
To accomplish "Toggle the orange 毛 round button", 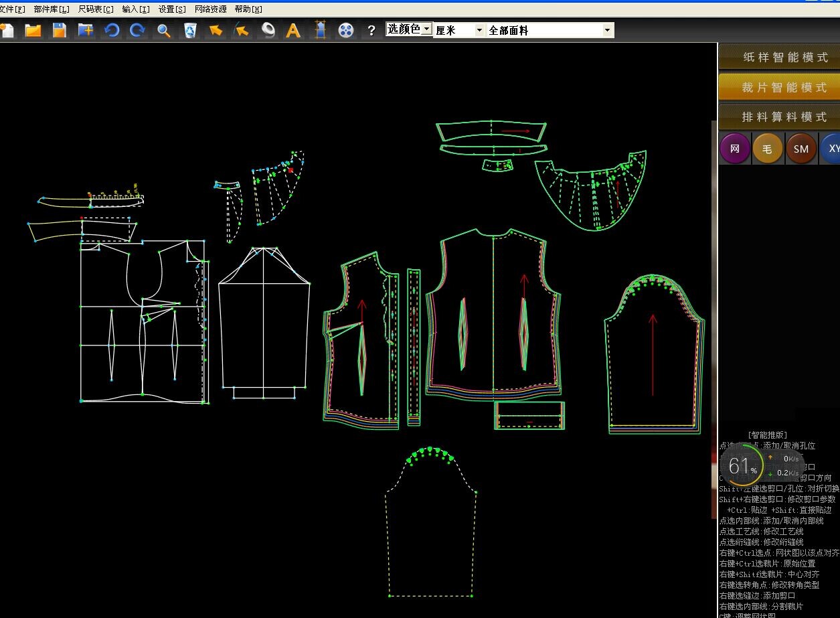I will 768,149.
